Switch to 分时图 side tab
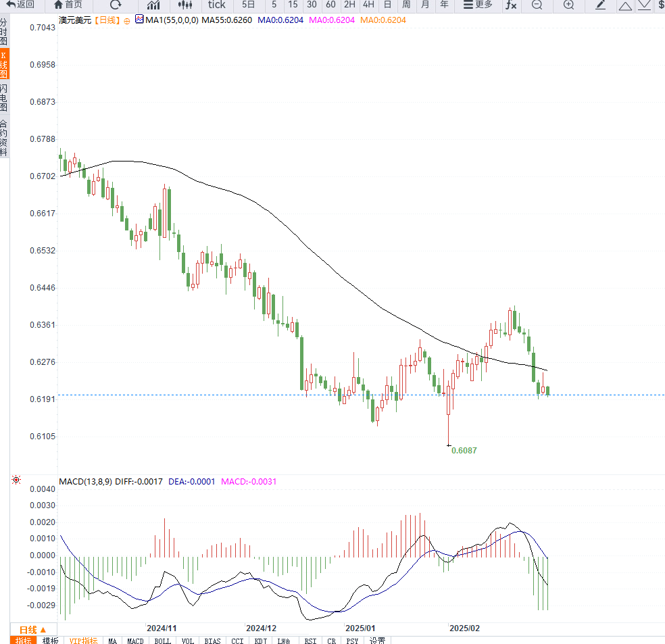Viewport: 665px width, 644px height. (4, 31)
